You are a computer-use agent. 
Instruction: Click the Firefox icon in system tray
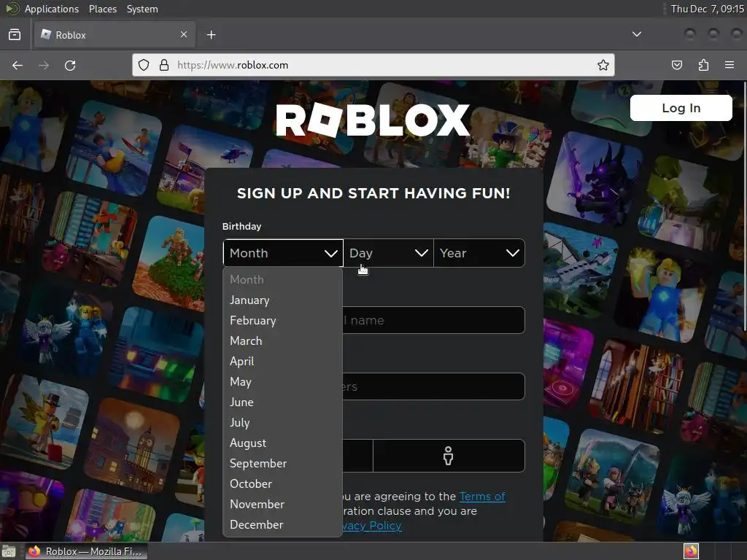[x=691, y=551]
